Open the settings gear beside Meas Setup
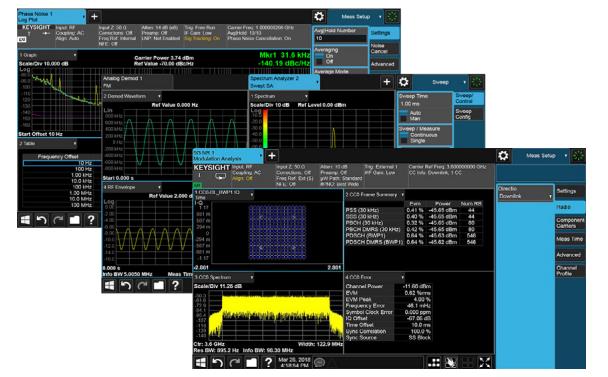 coord(503,156)
